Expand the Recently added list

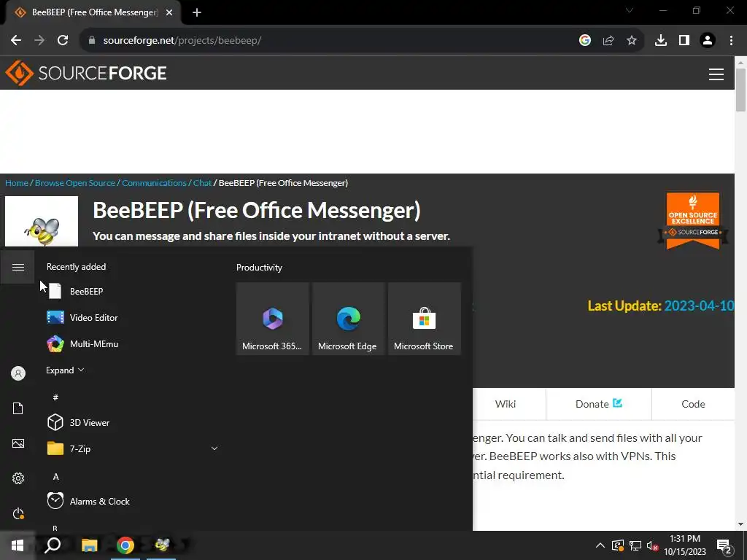[65, 370]
